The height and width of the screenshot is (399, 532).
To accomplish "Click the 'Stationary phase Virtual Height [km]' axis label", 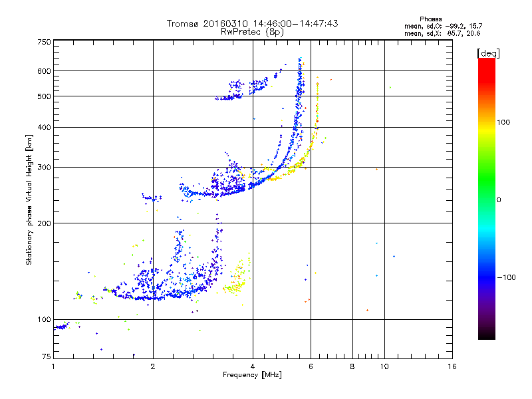I will point(29,199).
